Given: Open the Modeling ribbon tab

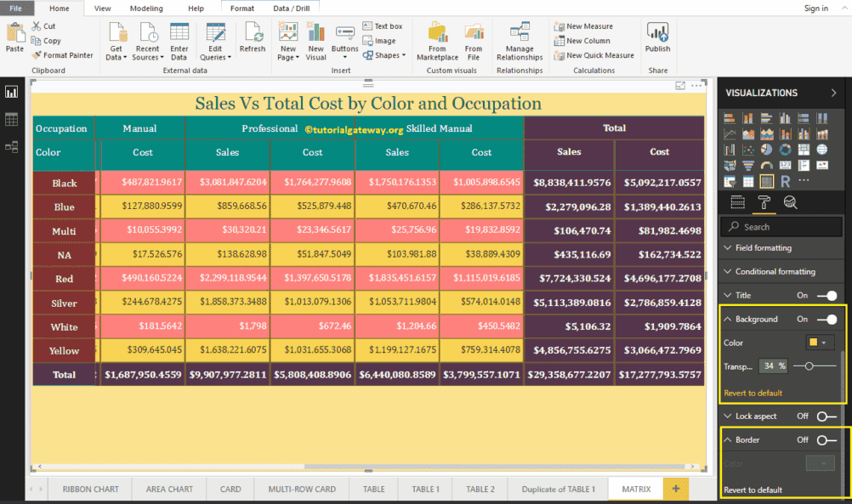Looking at the screenshot, I should click(146, 8).
